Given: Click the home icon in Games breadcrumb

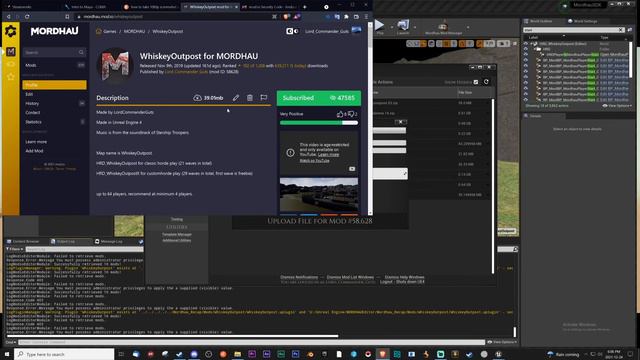Looking at the screenshot, I should (99, 31).
